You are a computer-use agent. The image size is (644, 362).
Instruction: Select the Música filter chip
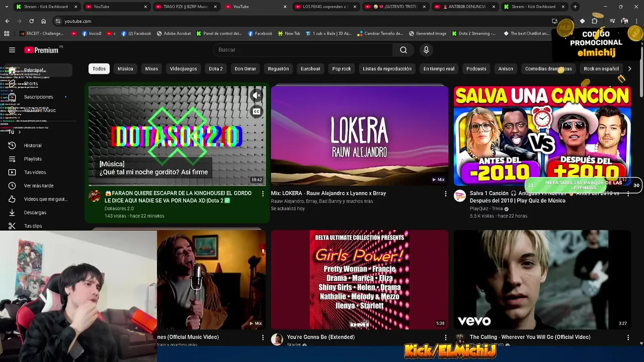click(125, 69)
